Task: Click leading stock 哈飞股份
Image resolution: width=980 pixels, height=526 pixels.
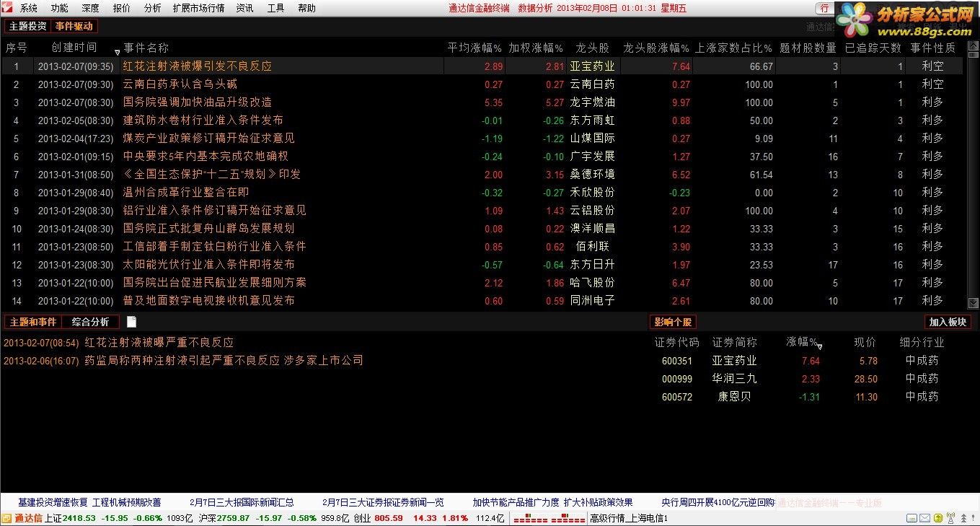Action: pos(593,282)
